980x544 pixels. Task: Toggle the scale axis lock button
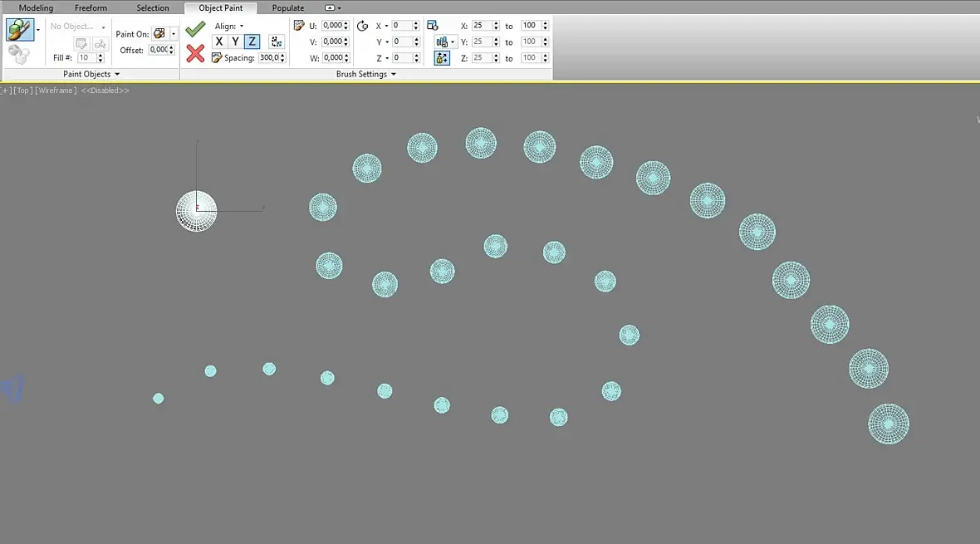click(442, 57)
